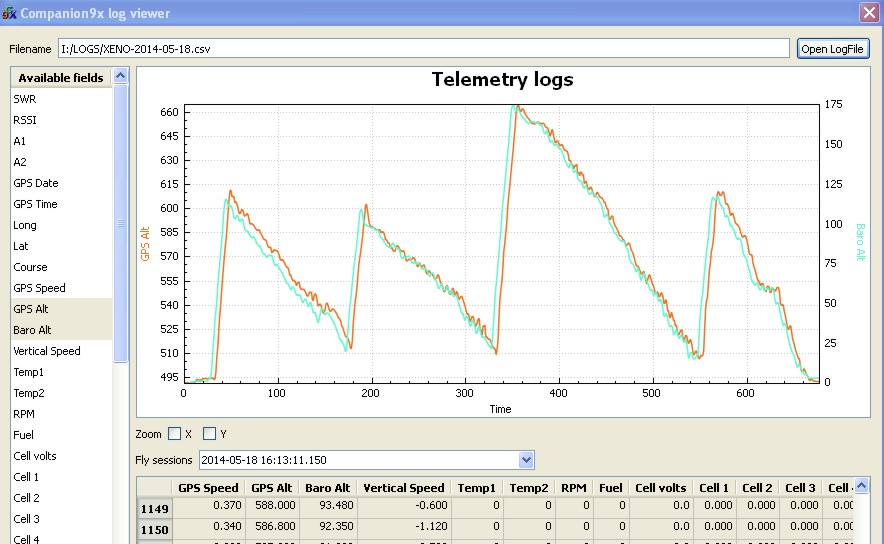
Task: Enable the Zoom X checkbox
Action: (175, 434)
